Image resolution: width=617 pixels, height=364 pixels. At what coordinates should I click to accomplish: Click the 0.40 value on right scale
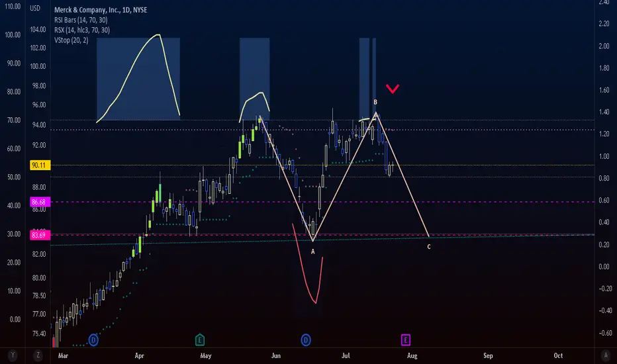tap(604, 222)
